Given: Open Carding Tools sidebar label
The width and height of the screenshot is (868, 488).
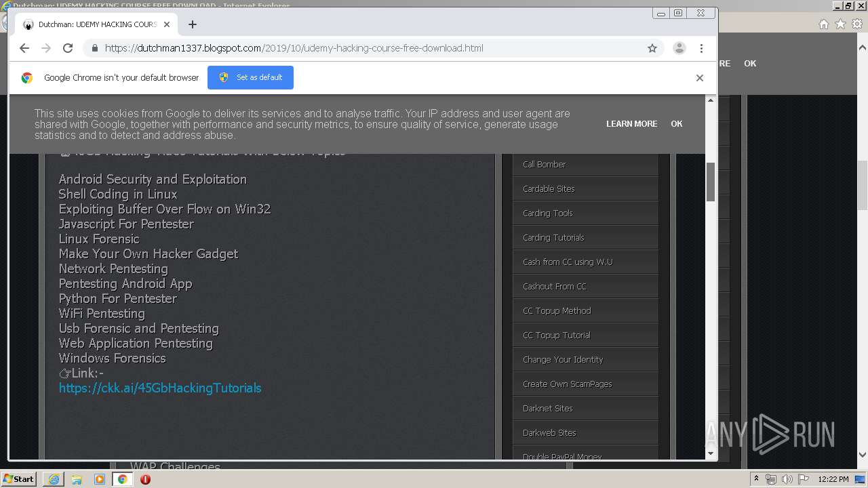Looking at the screenshot, I should click(x=547, y=213).
